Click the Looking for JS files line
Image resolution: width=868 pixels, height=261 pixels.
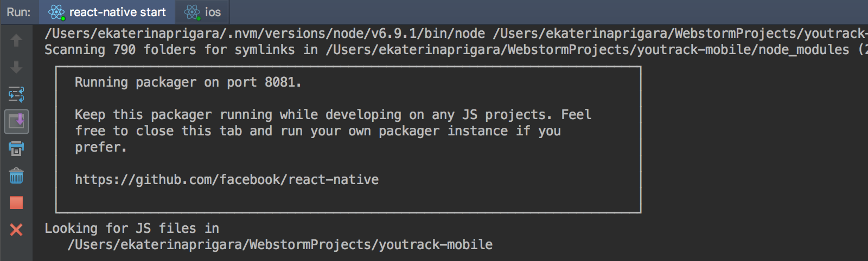[132, 229]
